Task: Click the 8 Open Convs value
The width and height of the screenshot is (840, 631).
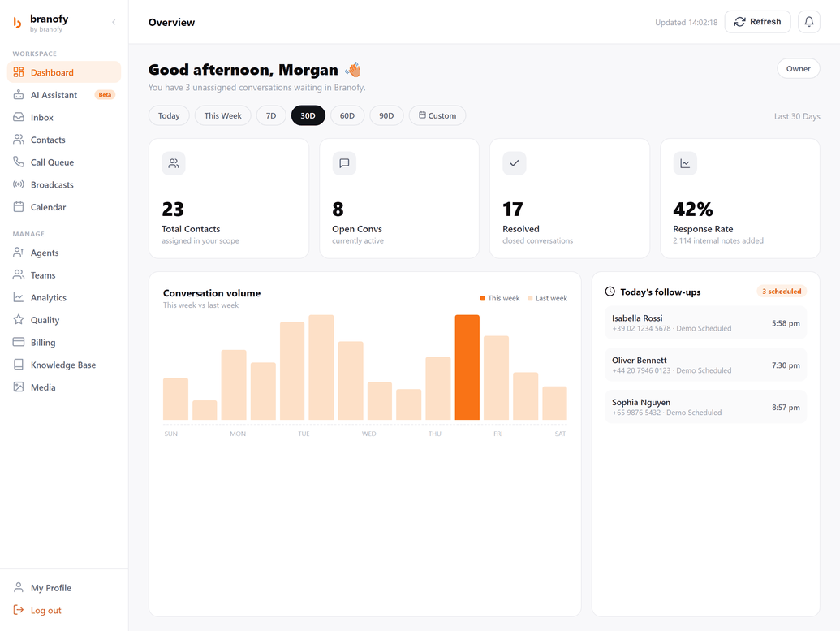Action: tap(338, 209)
